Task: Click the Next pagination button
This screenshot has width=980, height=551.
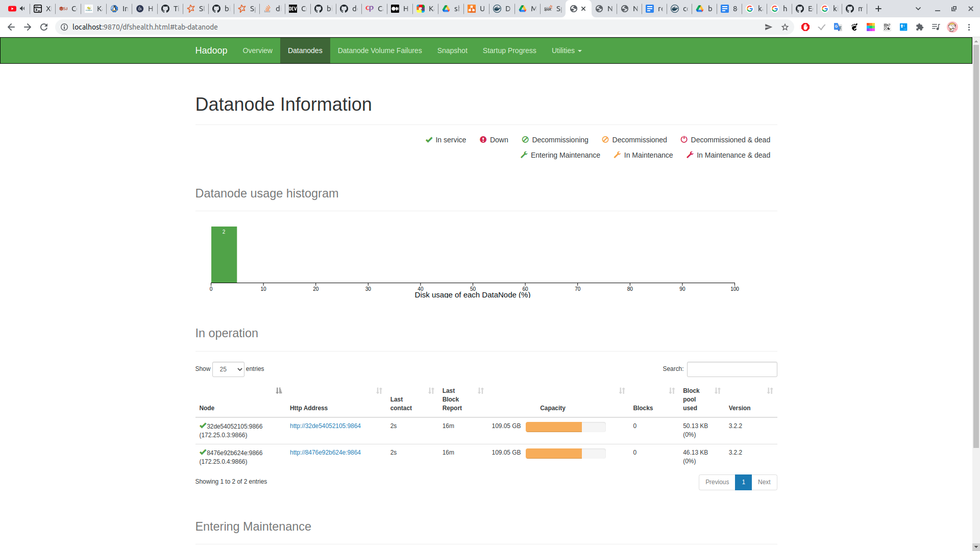Action: pyautogui.click(x=764, y=482)
